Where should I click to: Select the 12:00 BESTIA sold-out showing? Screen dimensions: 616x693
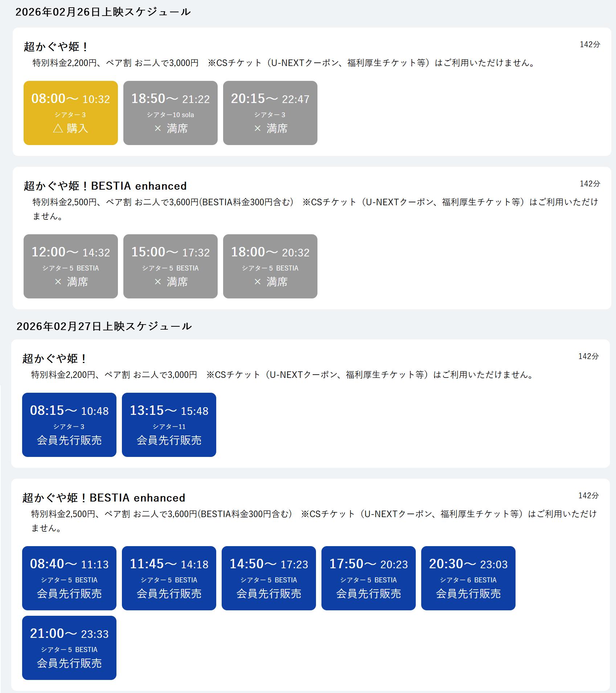point(70,266)
